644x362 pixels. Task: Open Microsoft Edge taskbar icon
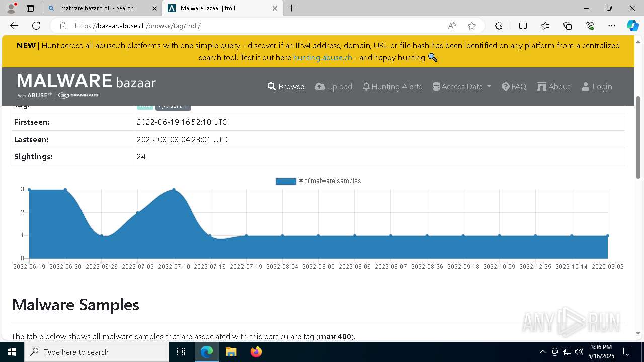tap(207, 352)
